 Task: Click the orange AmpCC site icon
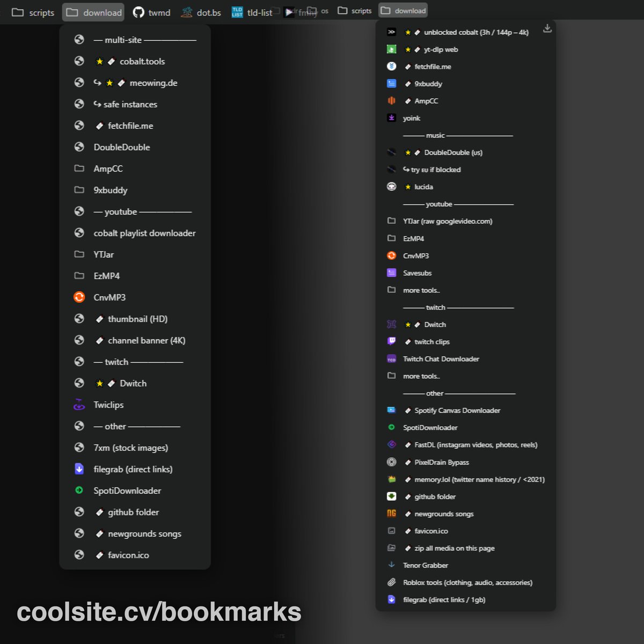tap(391, 101)
